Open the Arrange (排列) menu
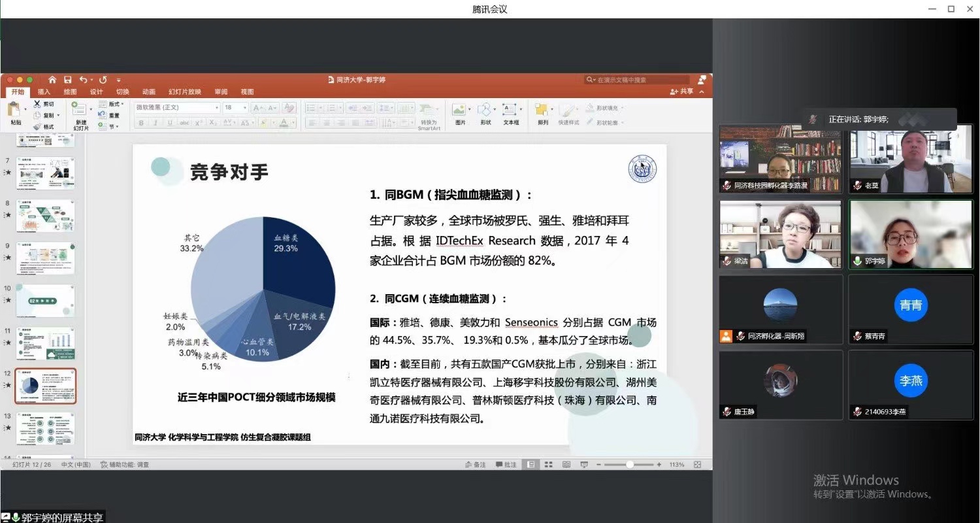This screenshot has width=980, height=523. [543, 112]
